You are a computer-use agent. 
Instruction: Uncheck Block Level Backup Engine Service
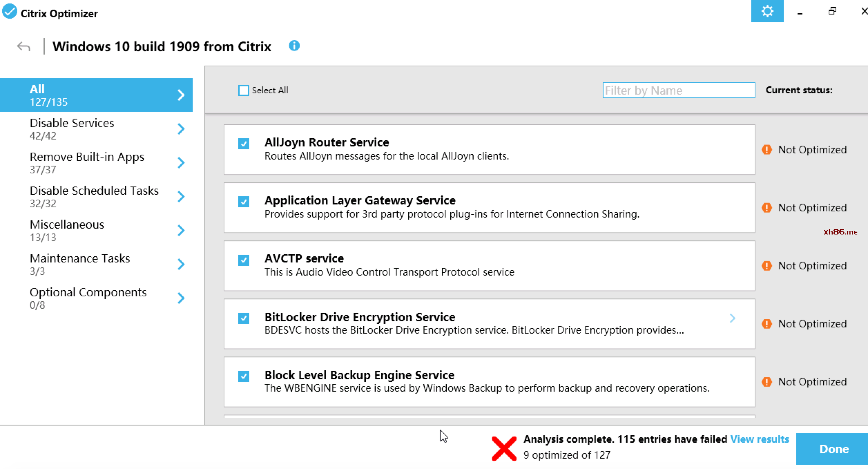[243, 376]
